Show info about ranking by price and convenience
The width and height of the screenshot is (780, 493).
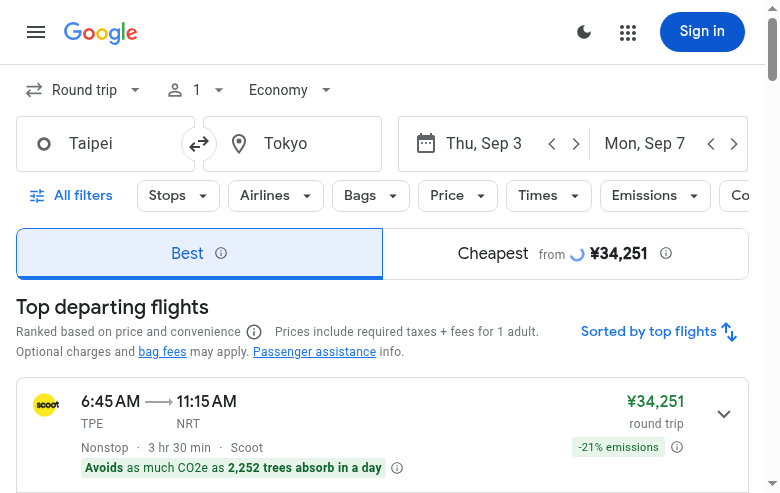[254, 332]
